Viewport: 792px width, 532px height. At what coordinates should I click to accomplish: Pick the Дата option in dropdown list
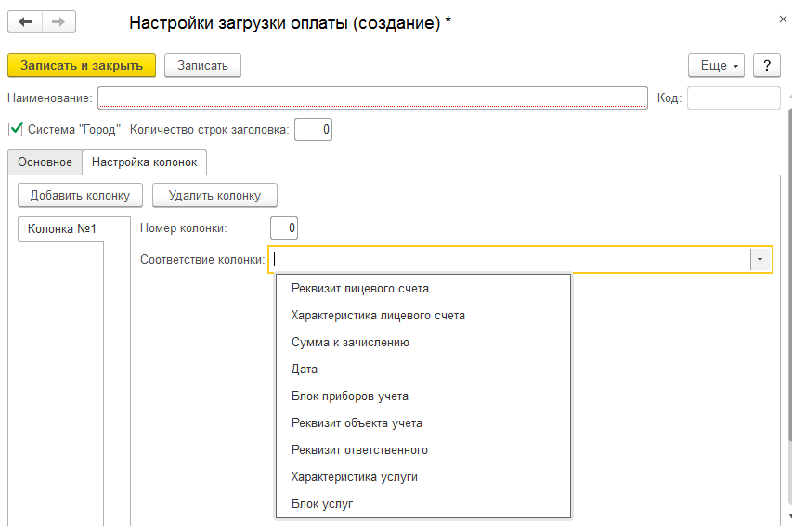click(x=304, y=369)
